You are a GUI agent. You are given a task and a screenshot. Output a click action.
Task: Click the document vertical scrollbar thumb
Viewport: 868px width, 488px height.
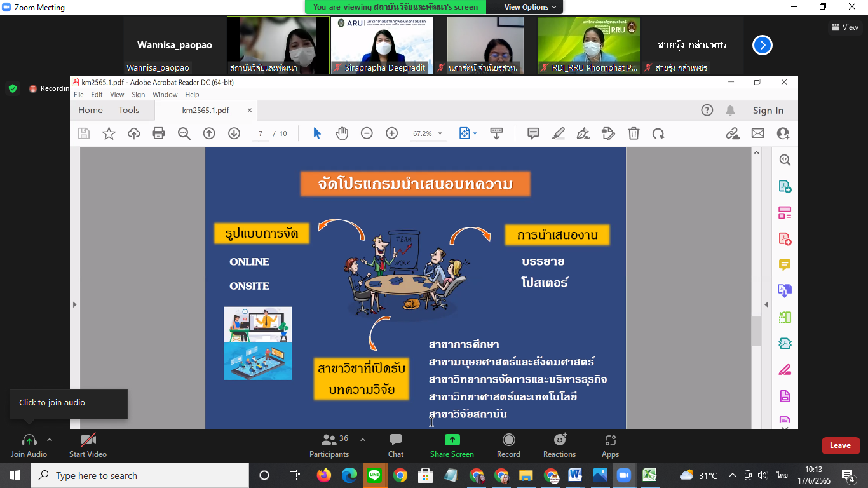point(756,331)
